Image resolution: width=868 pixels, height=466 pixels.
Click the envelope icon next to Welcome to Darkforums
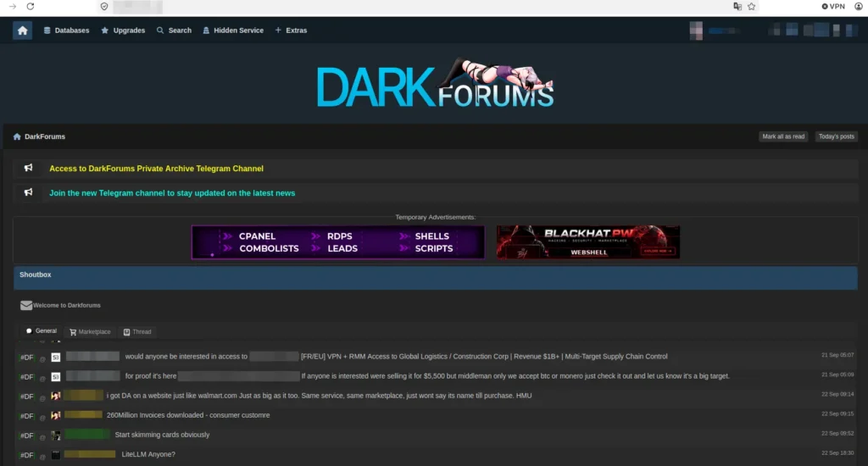(26, 306)
